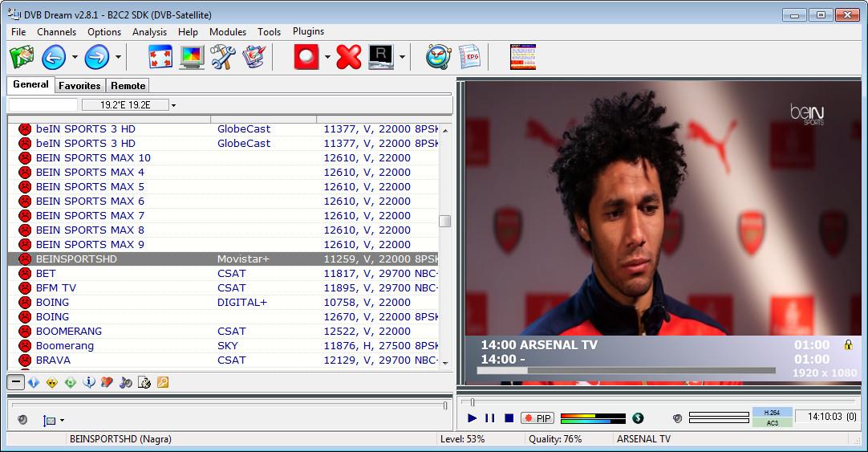Open the Analysis menu

pyautogui.click(x=149, y=32)
